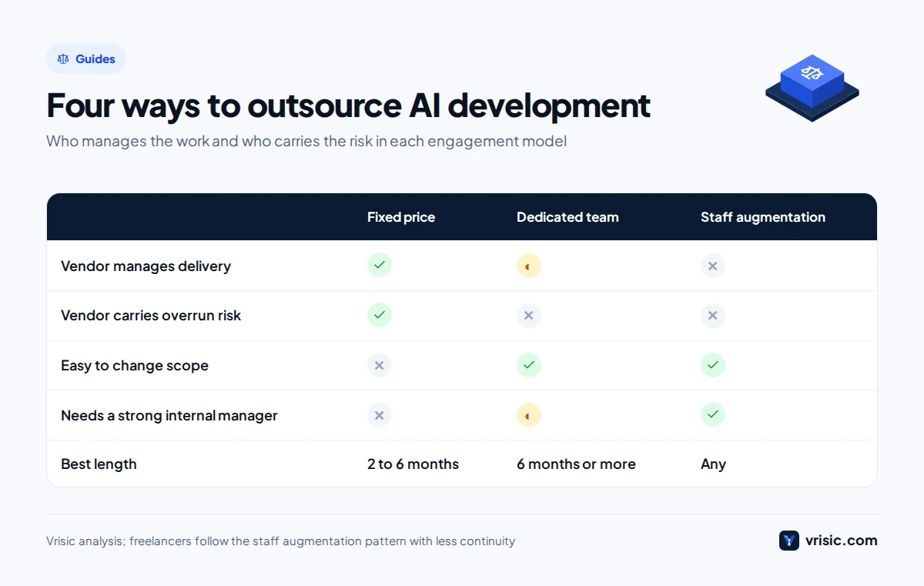924x586 pixels.
Task: Click the cross for Staff augmentation vendor manages delivery
Action: pos(712,266)
